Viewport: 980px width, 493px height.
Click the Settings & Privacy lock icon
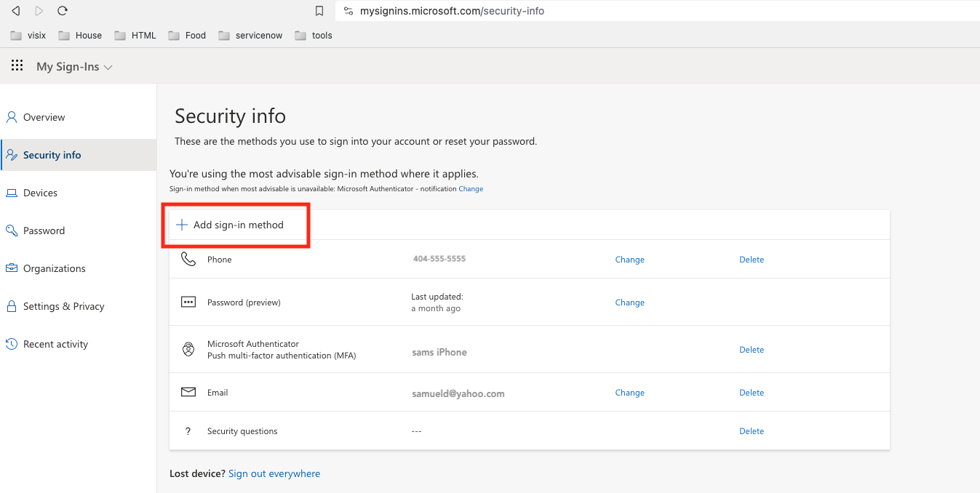(x=12, y=306)
